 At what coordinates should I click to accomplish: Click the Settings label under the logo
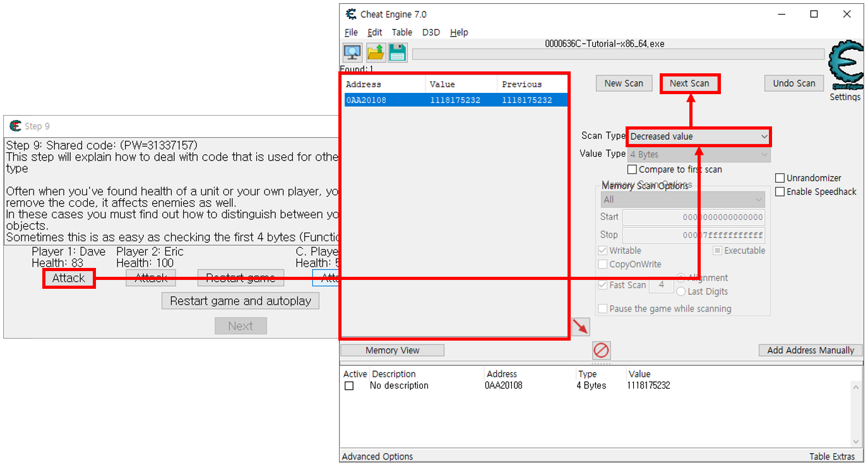tap(845, 97)
